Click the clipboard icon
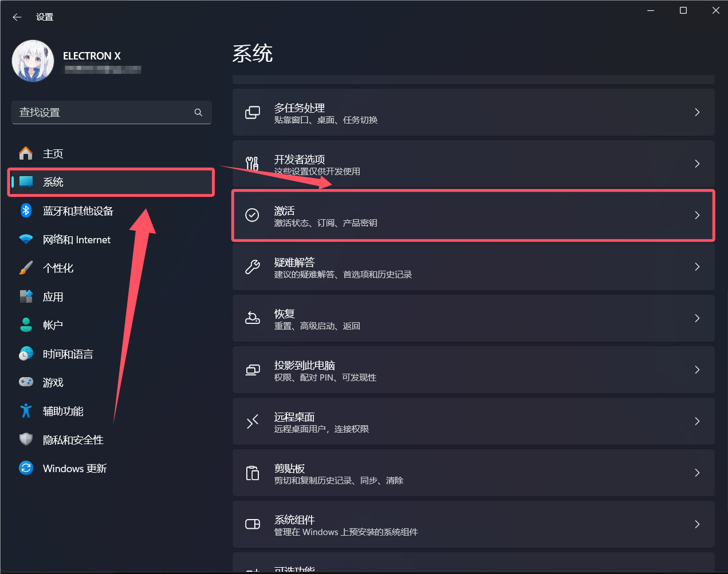This screenshot has height=574, width=728. pyautogui.click(x=252, y=473)
